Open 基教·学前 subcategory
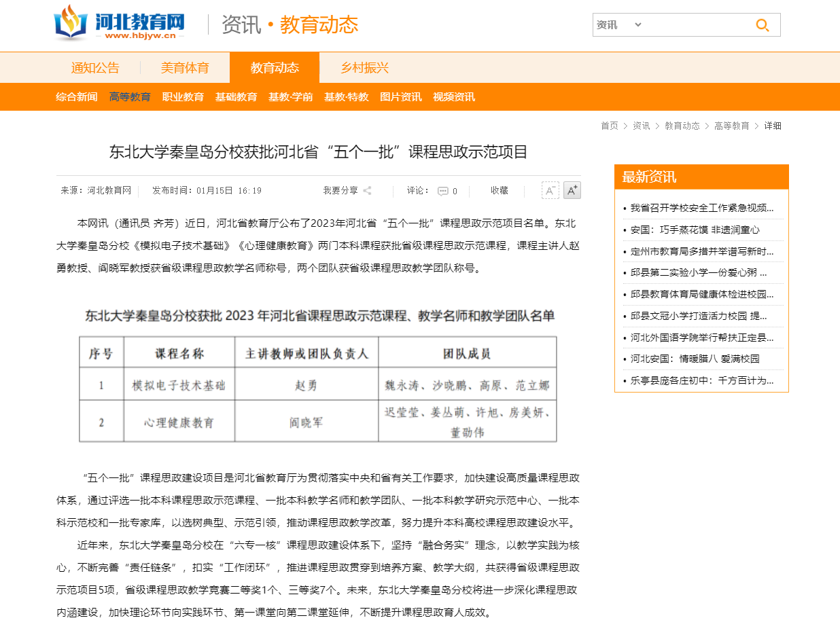The image size is (840, 635). tap(290, 97)
